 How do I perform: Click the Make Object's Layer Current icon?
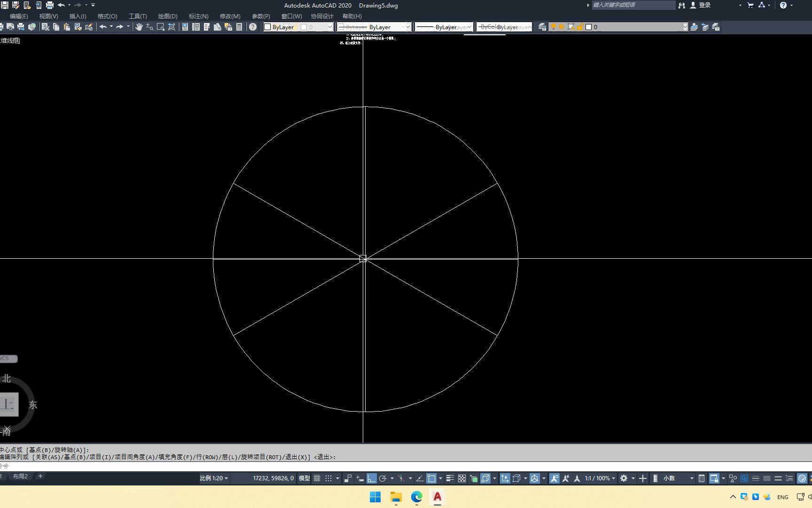(x=694, y=27)
